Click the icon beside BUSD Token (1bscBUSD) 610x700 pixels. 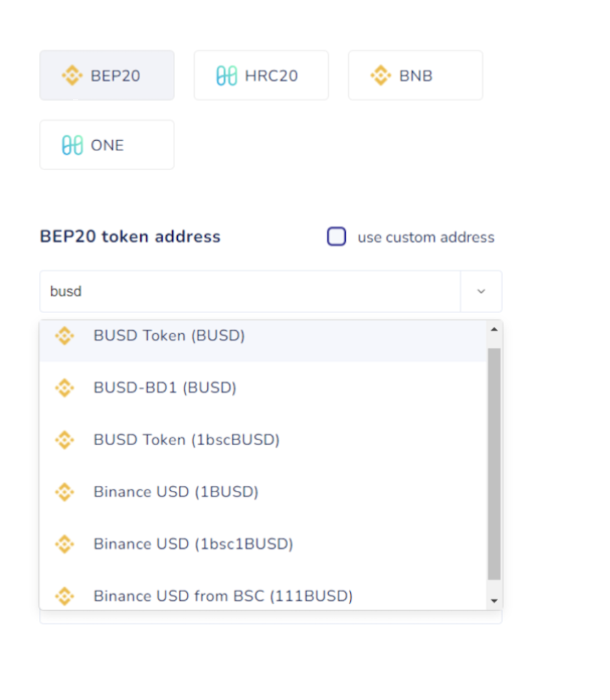coord(65,440)
